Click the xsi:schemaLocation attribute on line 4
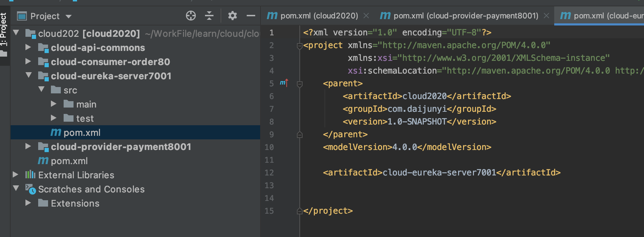The width and height of the screenshot is (644, 237). (x=496, y=70)
